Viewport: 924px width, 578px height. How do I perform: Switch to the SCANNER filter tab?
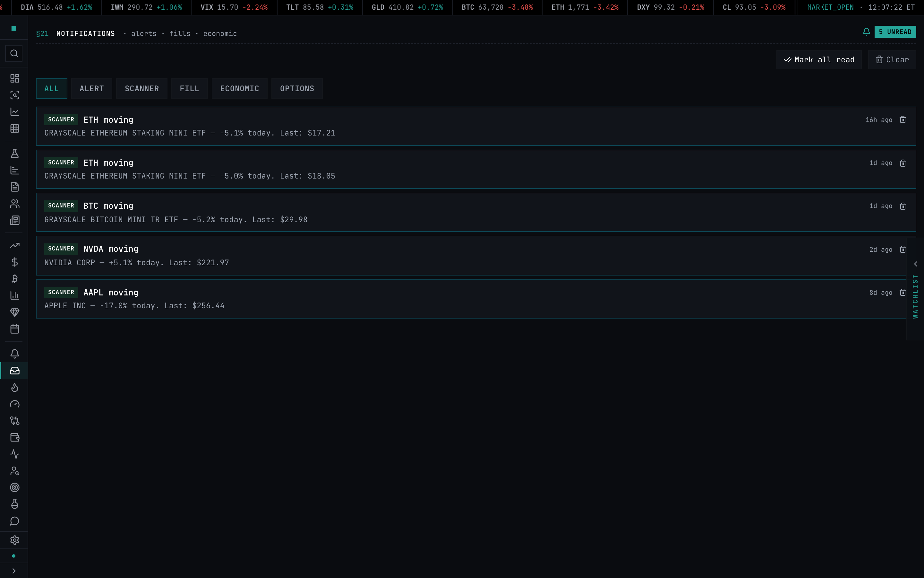pyautogui.click(x=142, y=89)
